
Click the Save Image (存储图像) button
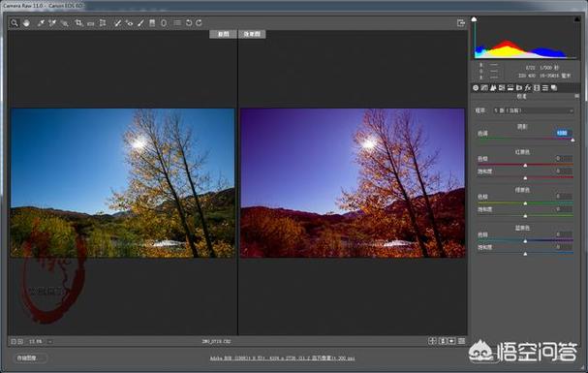pyautogui.click(x=30, y=358)
